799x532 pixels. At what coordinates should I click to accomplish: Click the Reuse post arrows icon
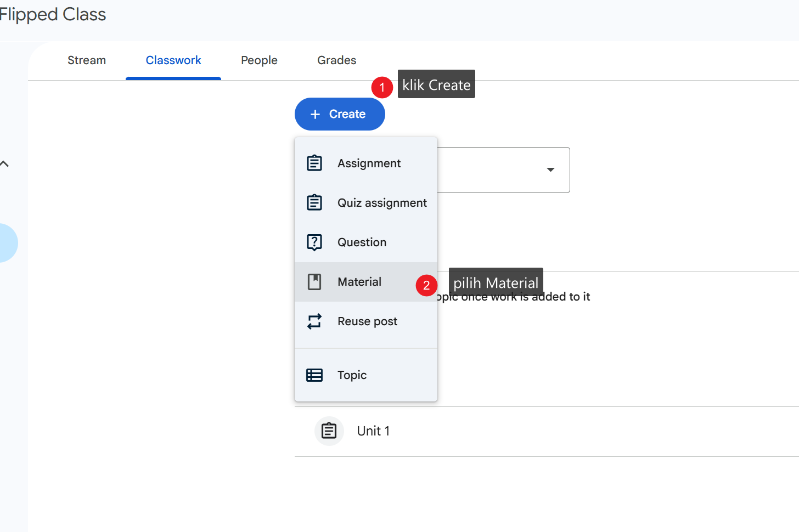point(314,321)
